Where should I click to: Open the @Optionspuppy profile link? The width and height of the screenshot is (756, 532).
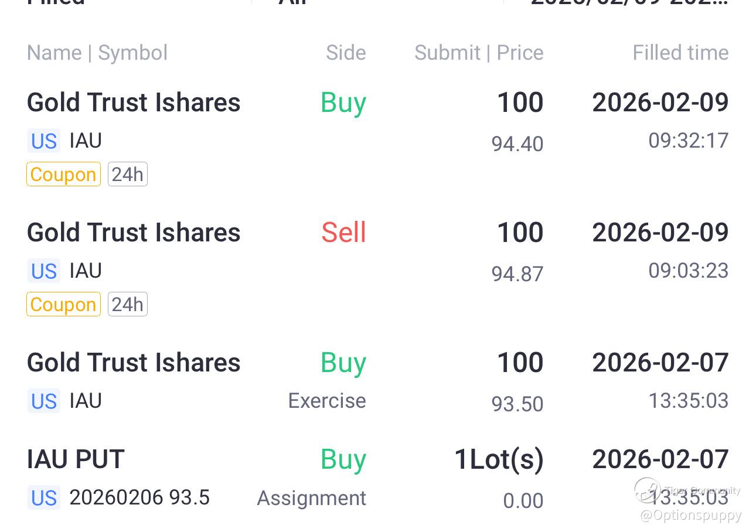tap(690, 516)
